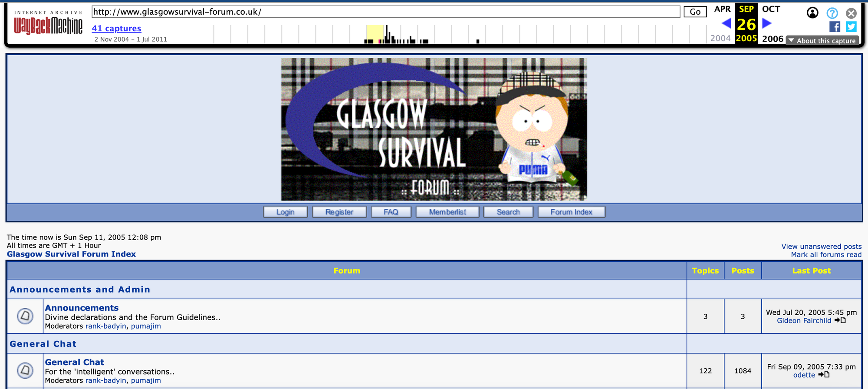The height and width of the screenshot is (389, 868).
Task: Click the 'Wed Jul 20, 2005 5:45 pm' text
Action: (811, 312)
